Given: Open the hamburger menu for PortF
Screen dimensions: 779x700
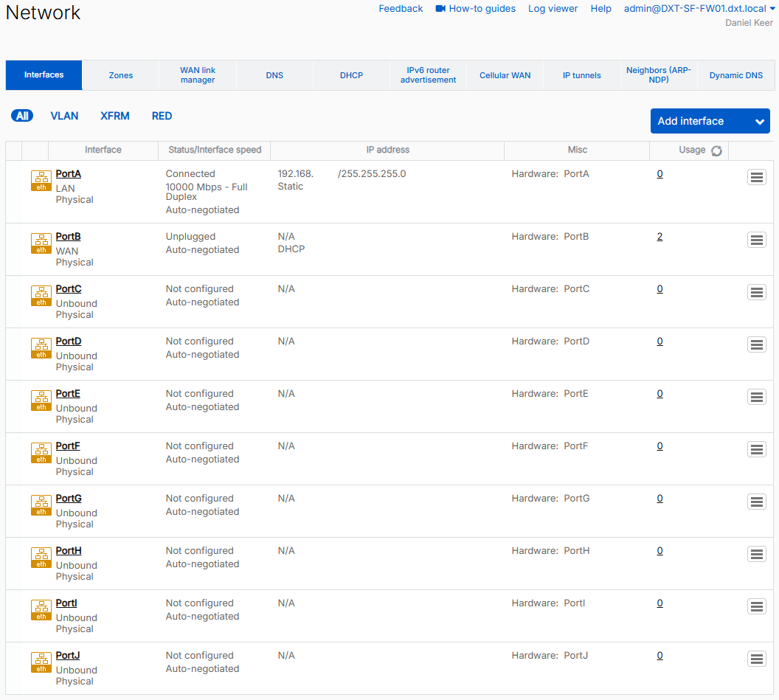Looking at the screenshot, I should [757, 449].
